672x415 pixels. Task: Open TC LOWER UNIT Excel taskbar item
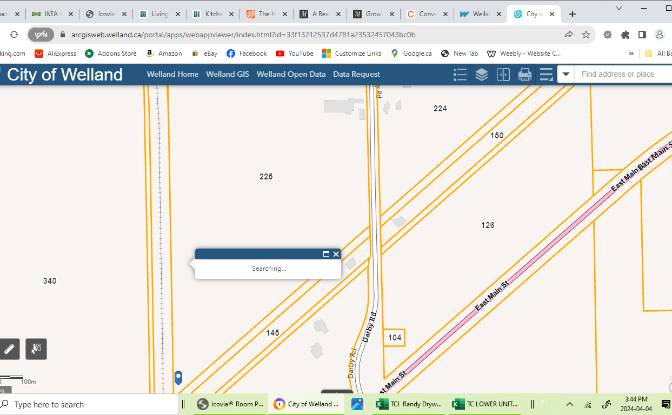486,404
